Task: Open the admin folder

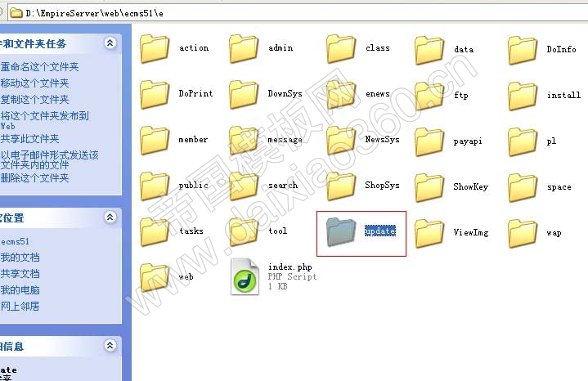Action: (x=245, y=49)
